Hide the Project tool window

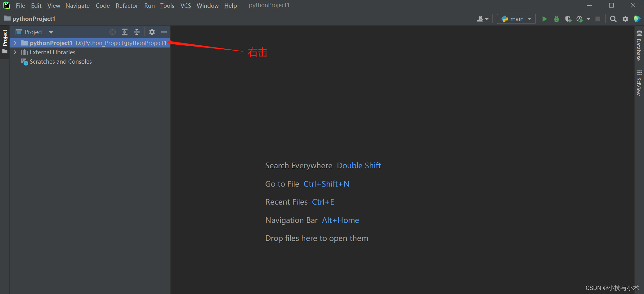point(164,32)
